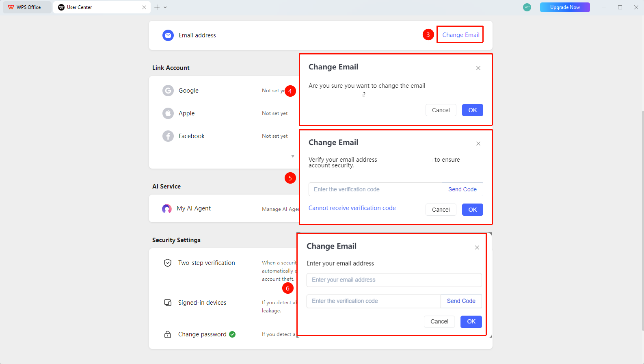
Task: Click the Signed-in devices icon
Action: point(168,303)
